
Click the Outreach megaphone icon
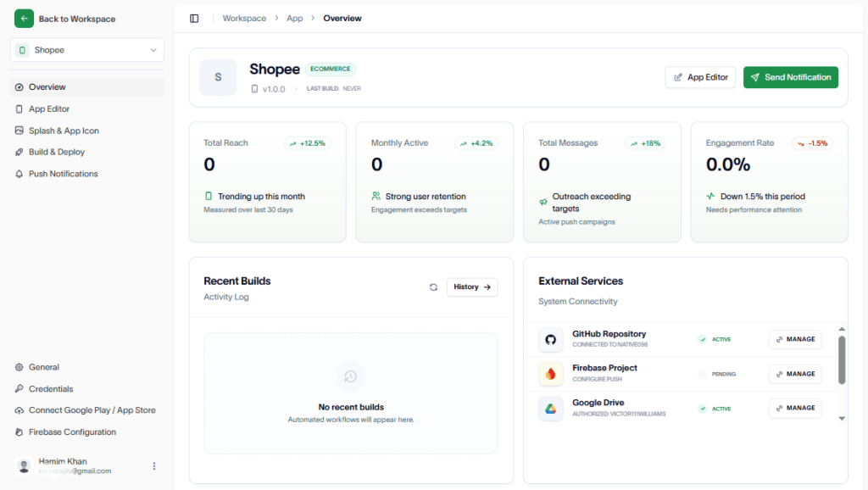[543, 202]
